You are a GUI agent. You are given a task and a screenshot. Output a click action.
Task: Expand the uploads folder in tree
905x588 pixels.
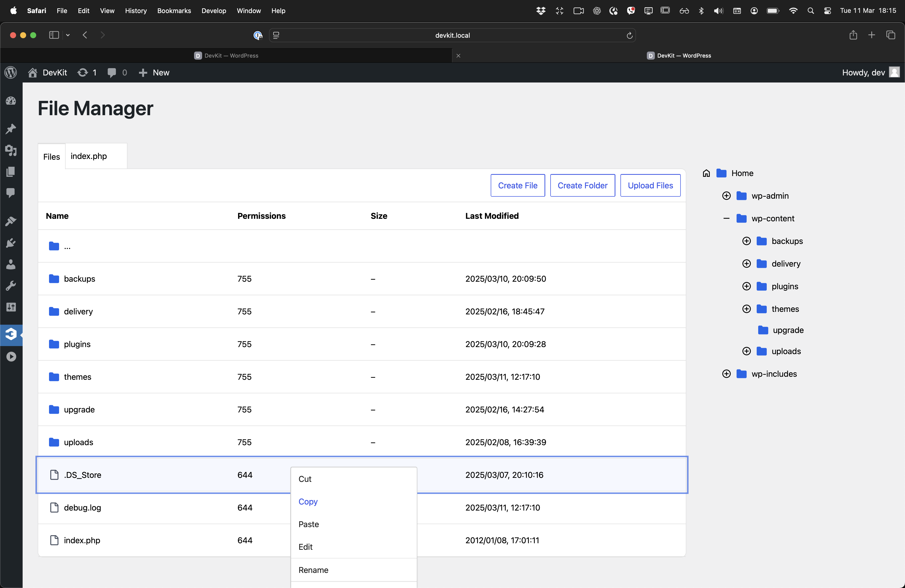click(746, 351)
